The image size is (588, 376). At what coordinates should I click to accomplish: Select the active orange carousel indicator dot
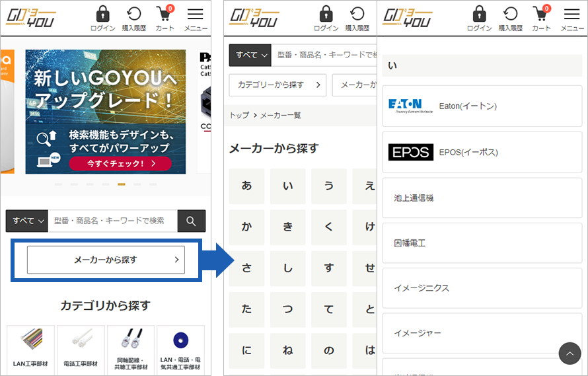click(x=122, y=184)
